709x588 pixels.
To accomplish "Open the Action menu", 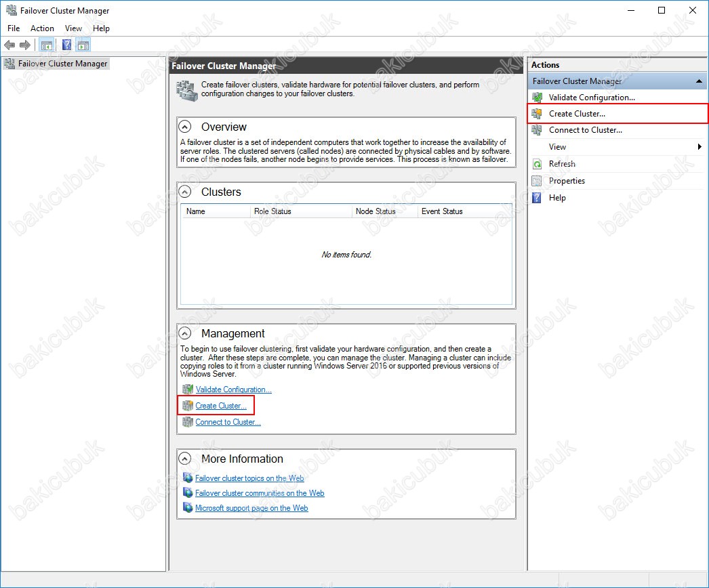I will pyautogui.click(x=42, y=28).
